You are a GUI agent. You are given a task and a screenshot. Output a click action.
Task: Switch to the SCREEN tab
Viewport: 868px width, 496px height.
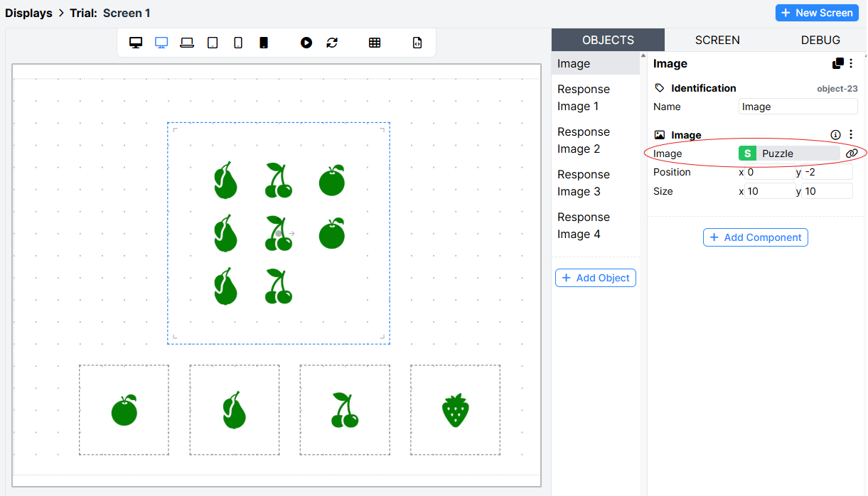(x=717, y=40)
